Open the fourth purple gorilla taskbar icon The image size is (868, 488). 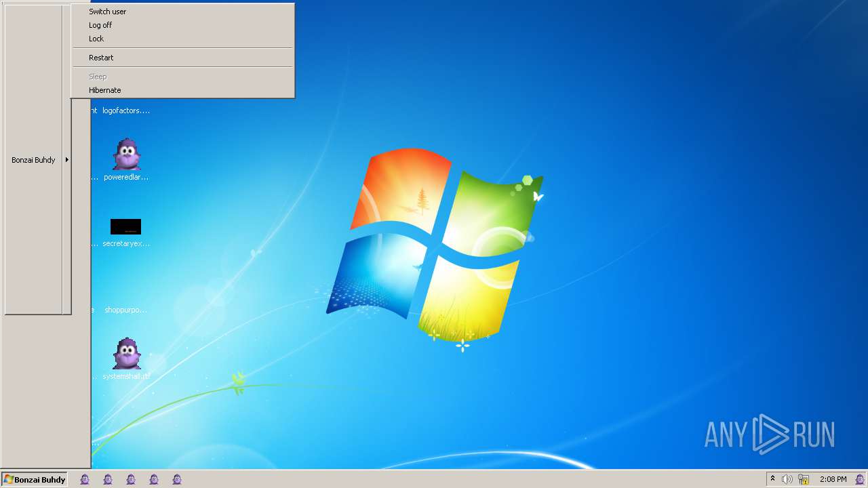tap(154, 479)
